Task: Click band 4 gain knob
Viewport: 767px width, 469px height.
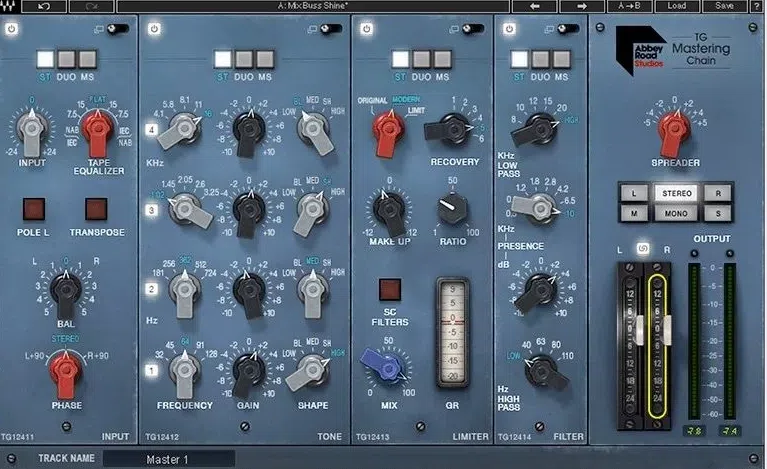Action: 248,130
